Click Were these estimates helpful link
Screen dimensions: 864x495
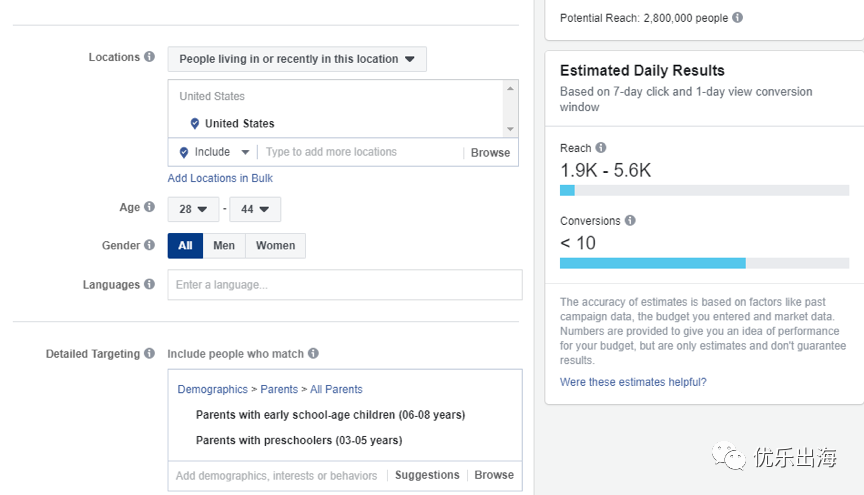pyautogui.click(x=632, y=382)
